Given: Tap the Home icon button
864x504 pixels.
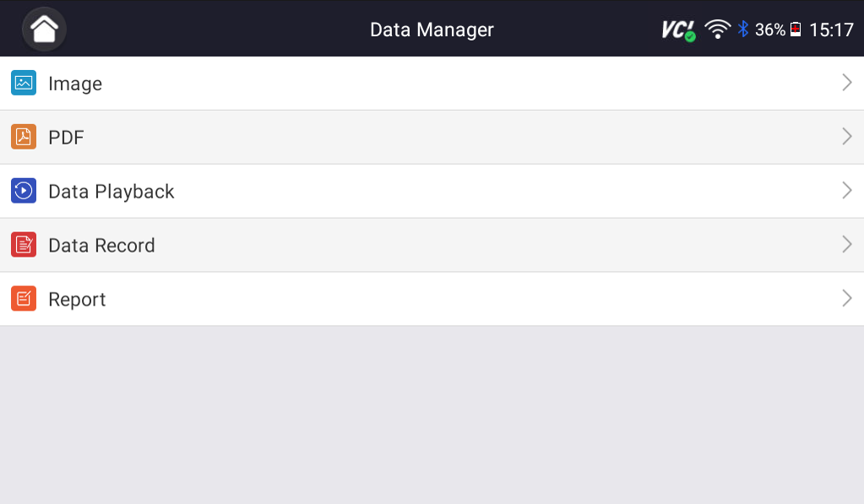Looking at the screenshot, I should [x=44, y=30].
